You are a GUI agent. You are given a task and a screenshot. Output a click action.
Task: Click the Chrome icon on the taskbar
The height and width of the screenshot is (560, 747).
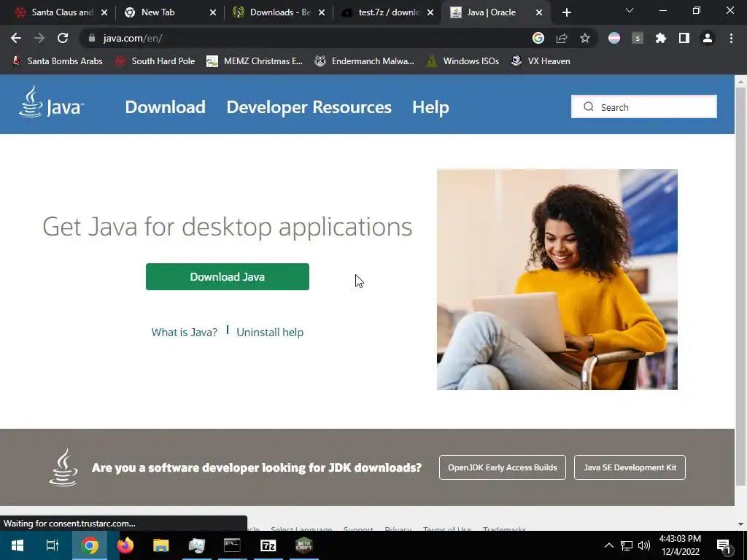click(90, 545)
